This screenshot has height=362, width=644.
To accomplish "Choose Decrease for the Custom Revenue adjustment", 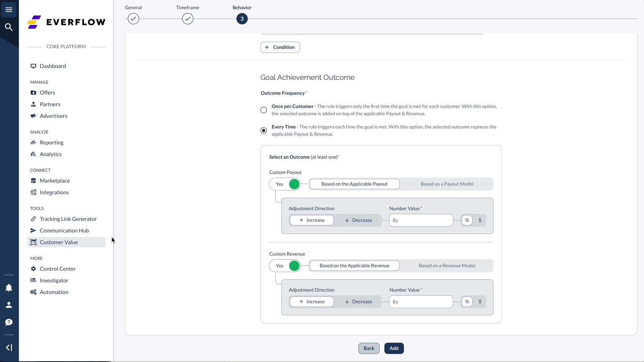I will pyautogui.click(x=358, y=301).
